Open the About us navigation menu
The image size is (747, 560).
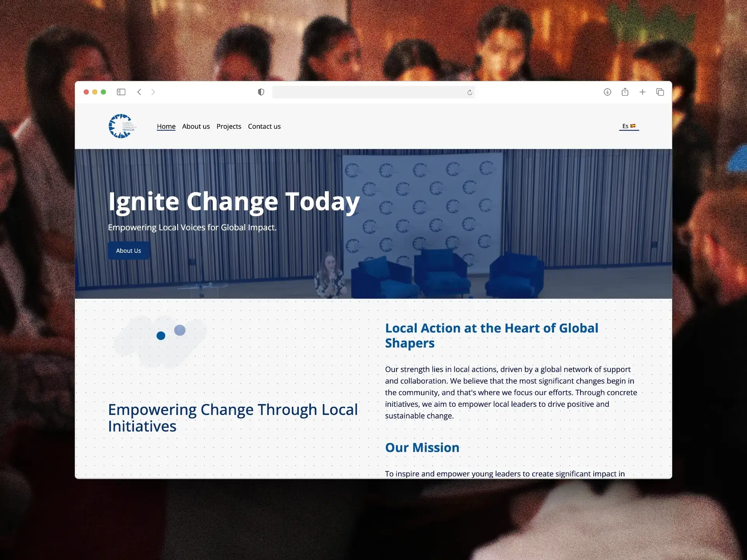click(x=196, y=126)
